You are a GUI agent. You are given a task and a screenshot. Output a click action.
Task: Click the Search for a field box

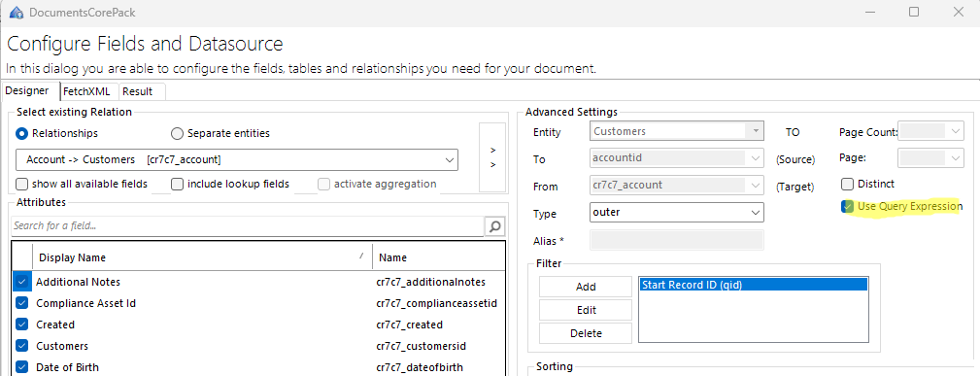248,225
